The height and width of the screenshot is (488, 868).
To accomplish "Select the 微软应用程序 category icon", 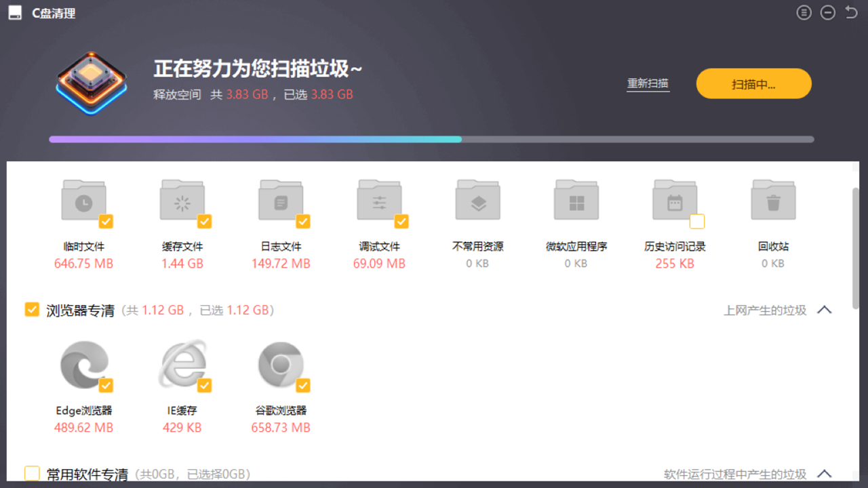I will coord(576,200).
